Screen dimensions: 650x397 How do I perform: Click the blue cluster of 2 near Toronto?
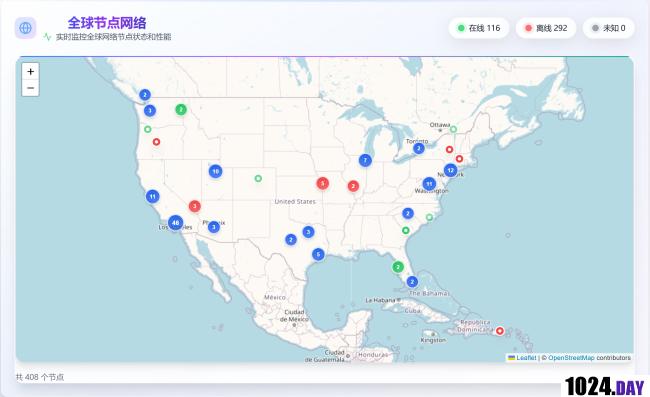click(x=419, y=148)
